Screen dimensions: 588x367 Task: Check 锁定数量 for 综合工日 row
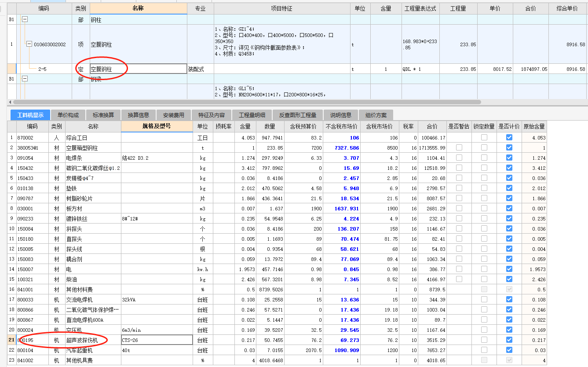(484, 137)
